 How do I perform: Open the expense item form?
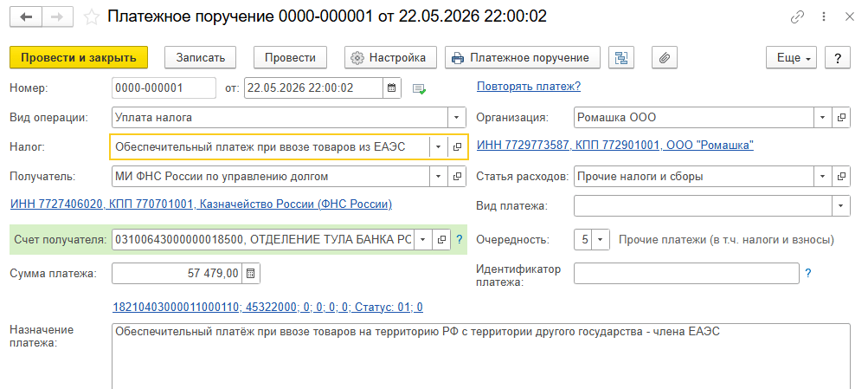(841, 177)
